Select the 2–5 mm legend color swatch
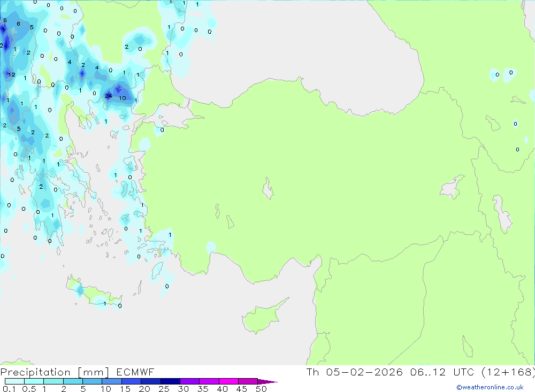 (73, 381)
